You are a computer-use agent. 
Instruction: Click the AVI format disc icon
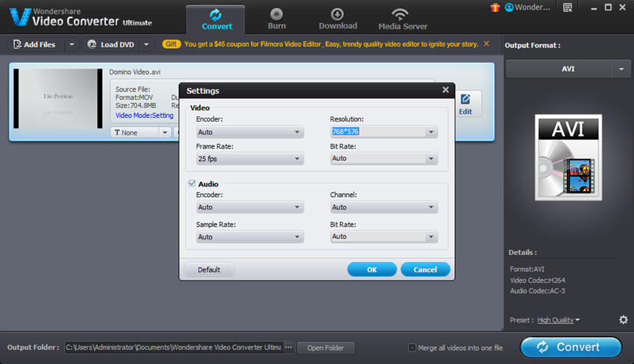(568, 157)
